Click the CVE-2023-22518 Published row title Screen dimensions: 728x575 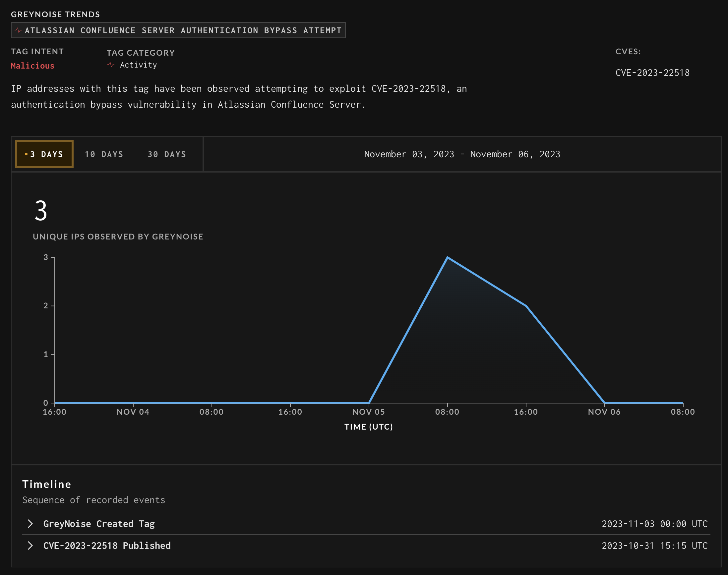pos(107,546)
